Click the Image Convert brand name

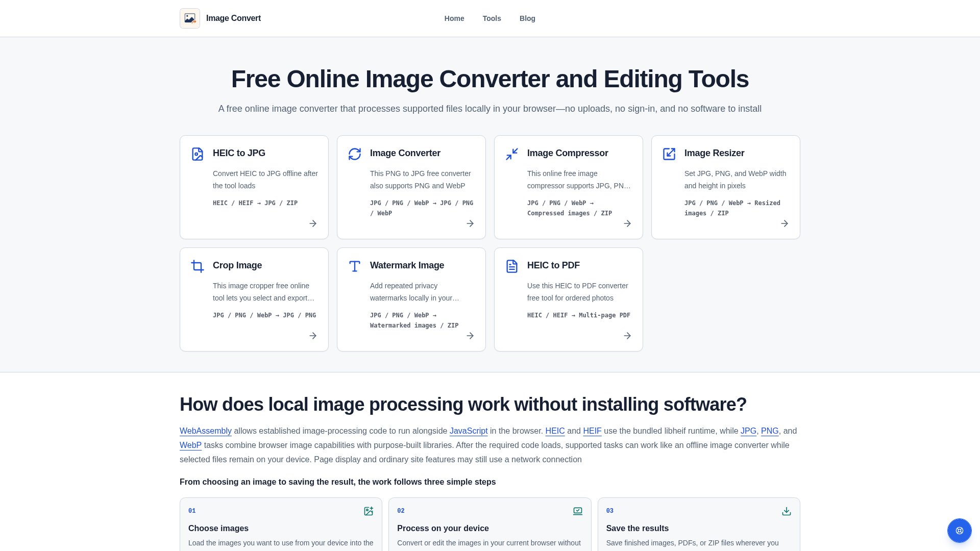(x=233, y=18)
